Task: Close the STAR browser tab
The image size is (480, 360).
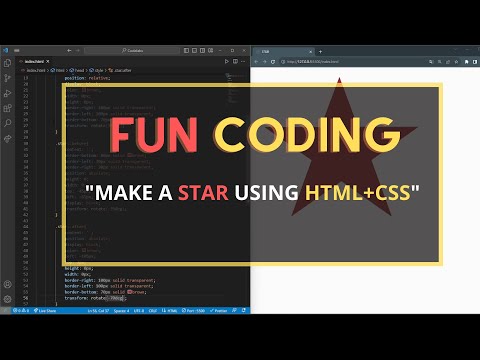Action: pos(310,52)
